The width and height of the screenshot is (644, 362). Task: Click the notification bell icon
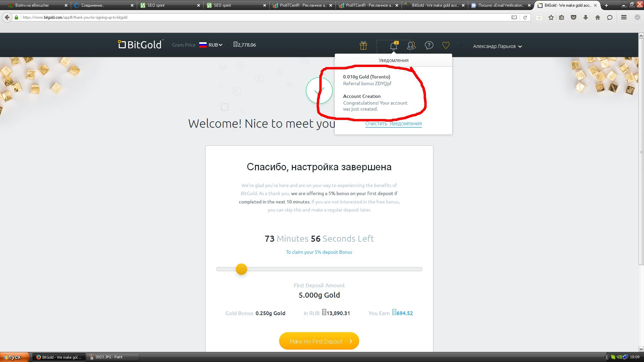tap(393, 46)
